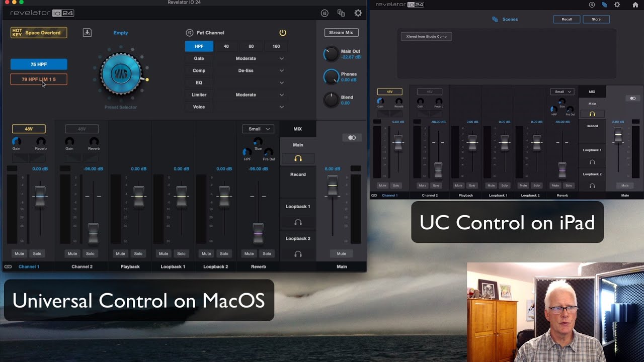The height and width of the screenshot is (362, 644).
Task: Open settings gear in iPad header
Action: tap(617, 5)
